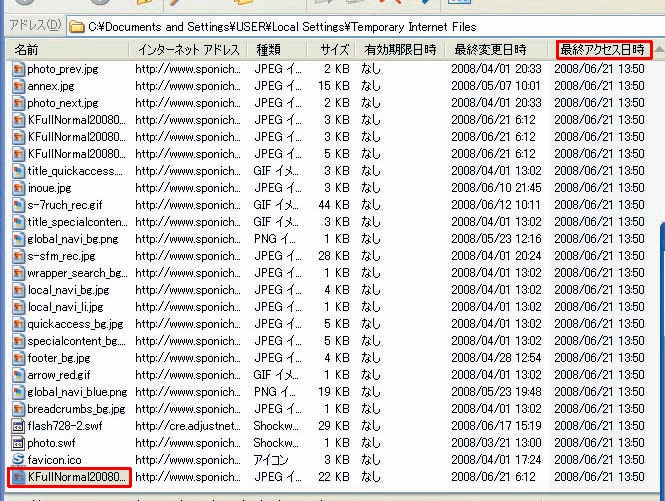The image size is (665, 501).
Task: Click the folder icon in the address bar
Action: (77, 27)
